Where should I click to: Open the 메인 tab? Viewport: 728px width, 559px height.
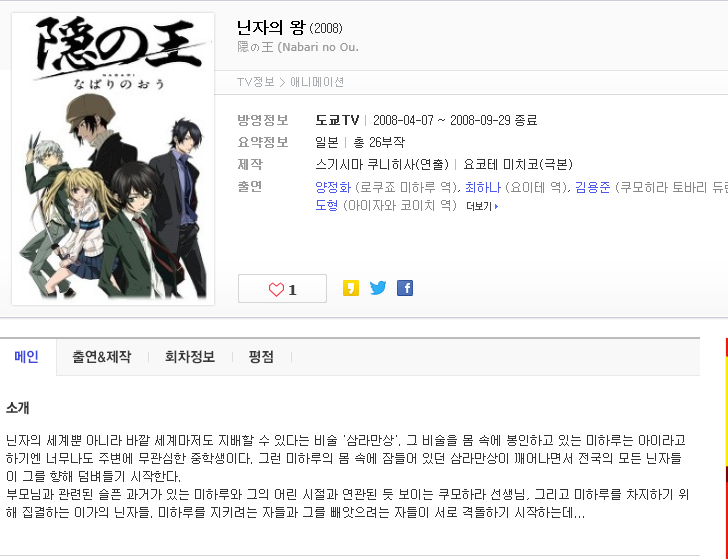point(26,357)
